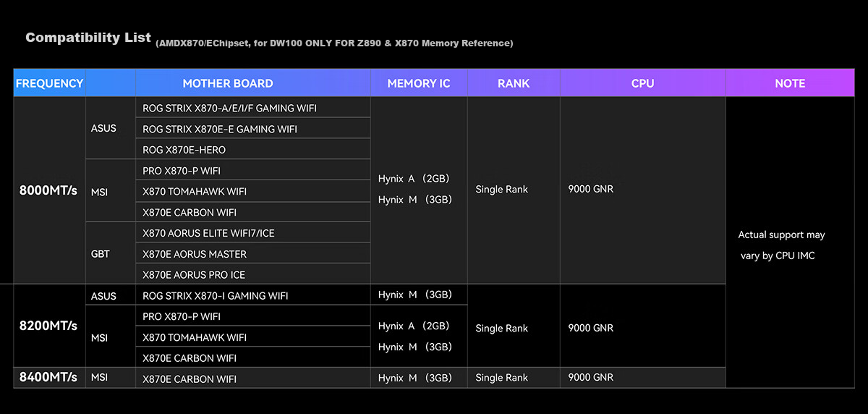Screen dimensions: 868x414
Task: Click "Hynix M (3GB)" in the 8400MT/s row
Action: 414,378
